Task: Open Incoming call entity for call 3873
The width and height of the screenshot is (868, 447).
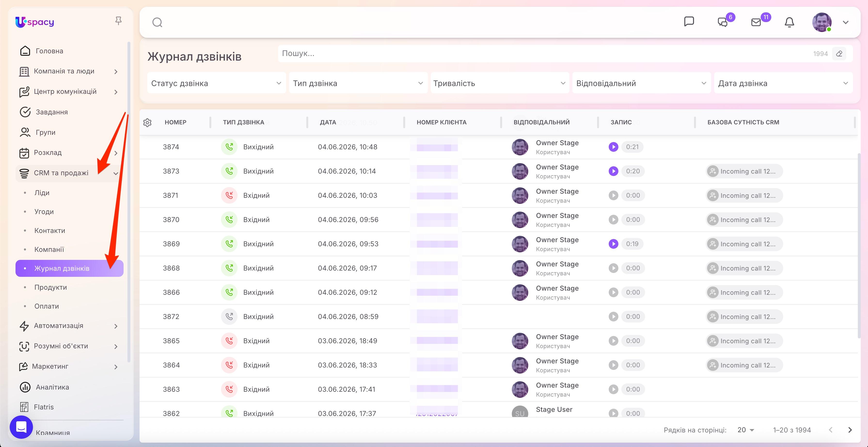Action: [x=744, y=171]
